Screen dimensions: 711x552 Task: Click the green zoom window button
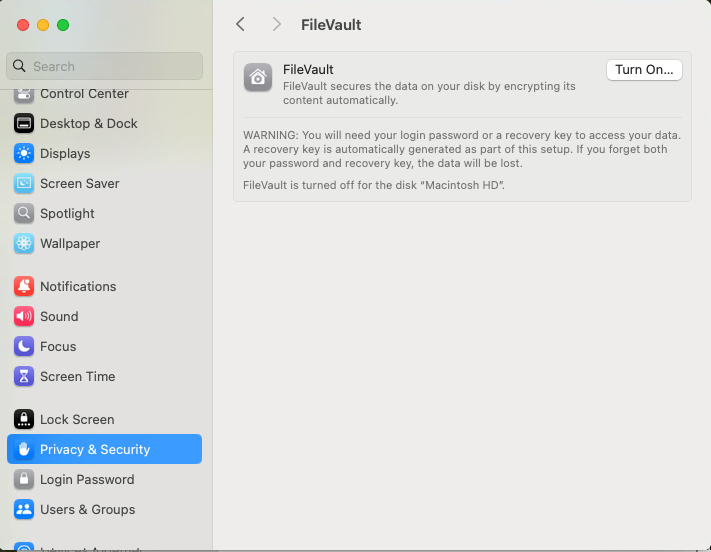pos(63,25)
